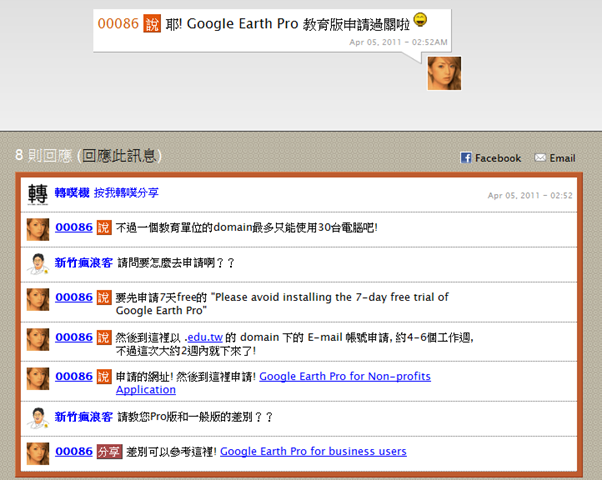Click the orange 說 badge in the top post
602x480 pixels.
[152, 24]
